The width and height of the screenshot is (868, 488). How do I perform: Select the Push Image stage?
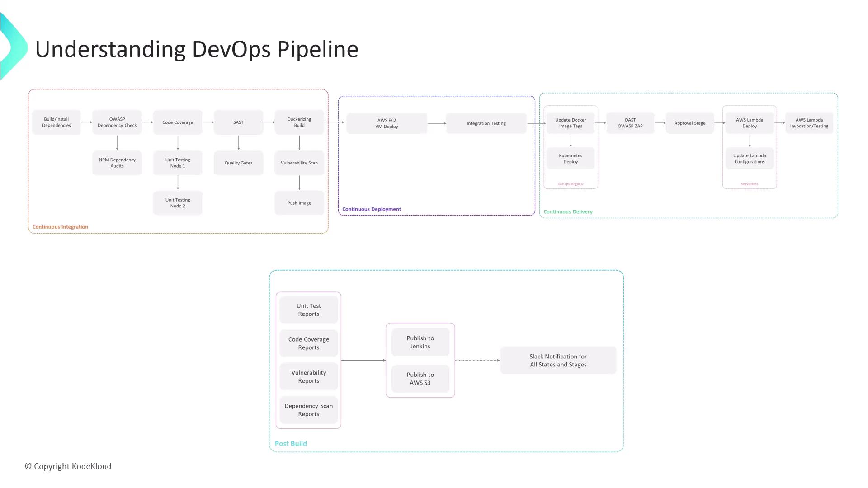pyautogui.click(x=299, y=203)
